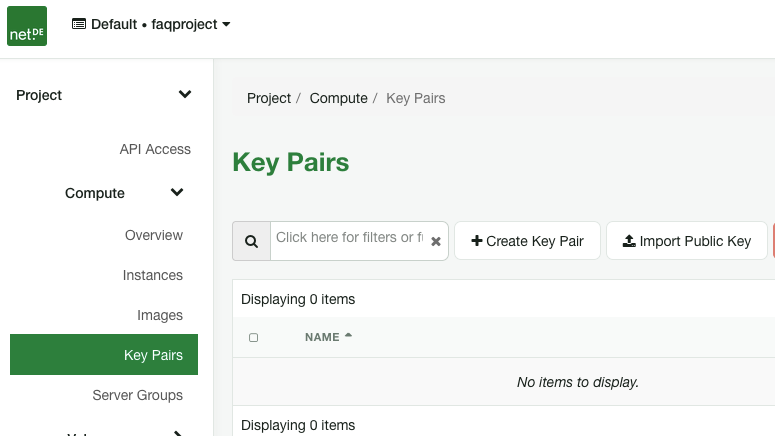The image size is (775, 436).
Task: Click the search magnifier icon
Action: click(x=252, y=241)
